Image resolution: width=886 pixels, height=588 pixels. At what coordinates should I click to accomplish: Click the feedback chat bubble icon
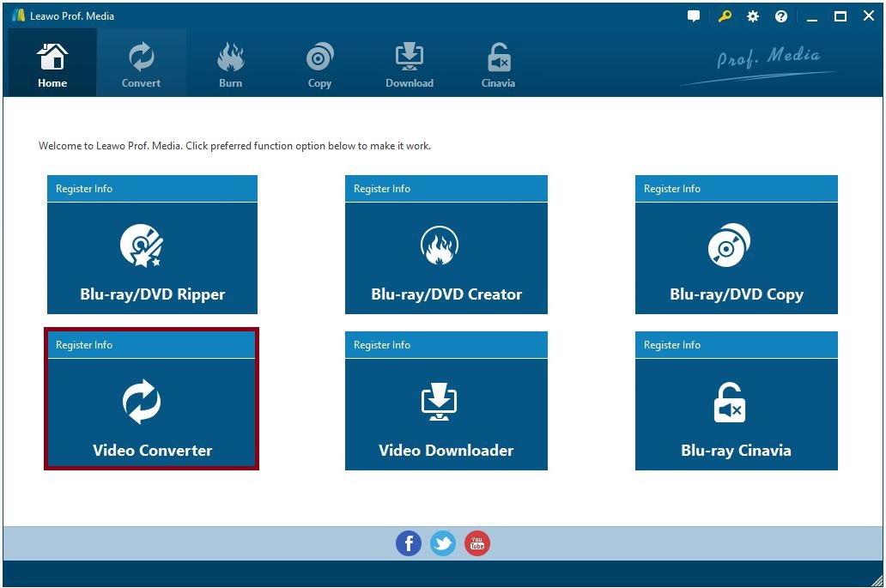693,15
